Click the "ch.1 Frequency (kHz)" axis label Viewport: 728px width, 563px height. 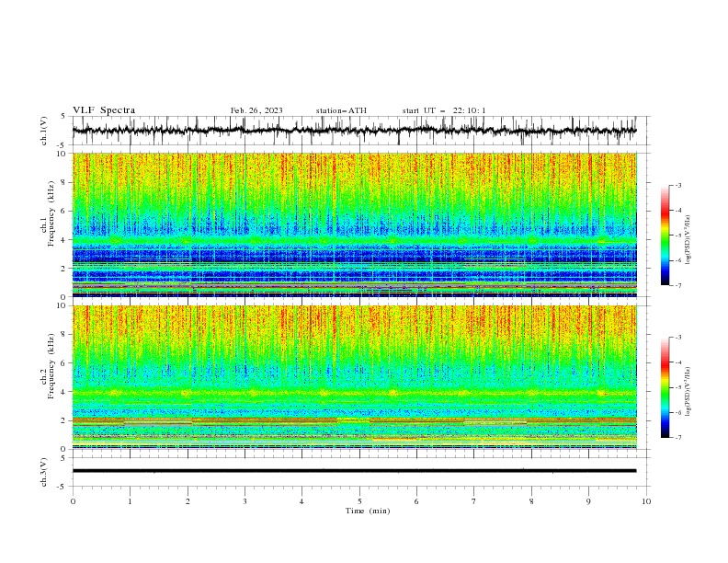pos(48,213)
